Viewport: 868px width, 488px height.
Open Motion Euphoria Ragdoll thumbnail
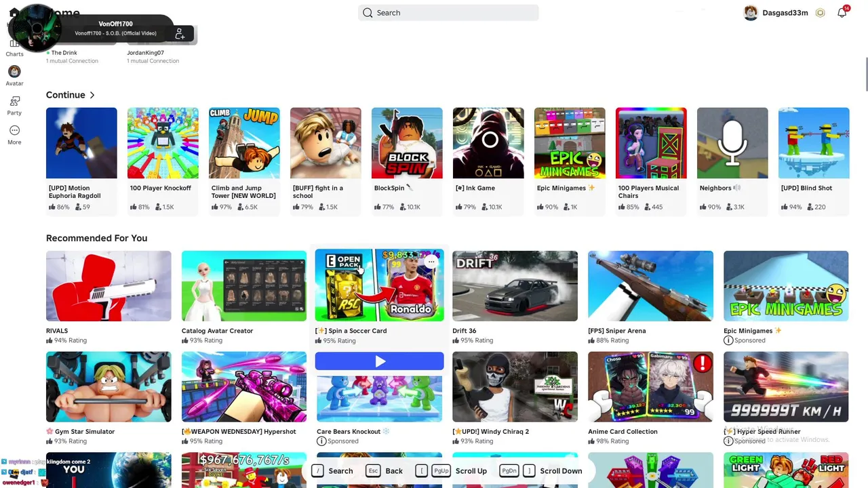(x=81, y=143)
